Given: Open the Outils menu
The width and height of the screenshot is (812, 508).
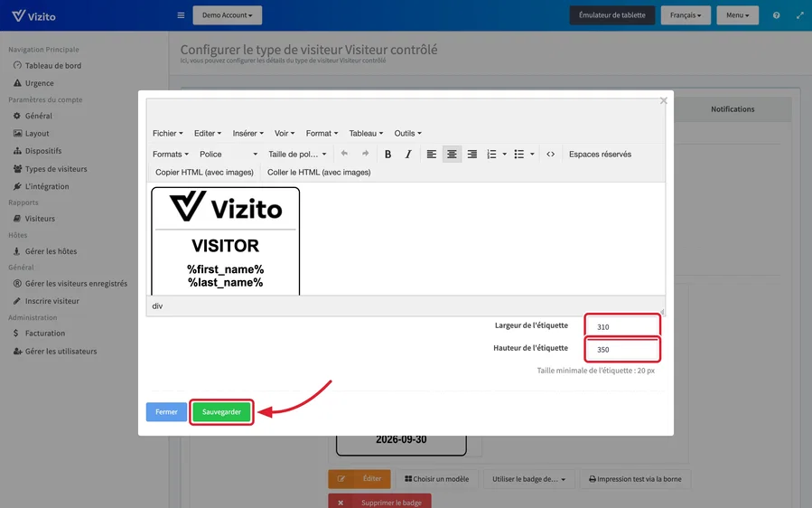Looking at the screenshot, I should tap(407, 133).
